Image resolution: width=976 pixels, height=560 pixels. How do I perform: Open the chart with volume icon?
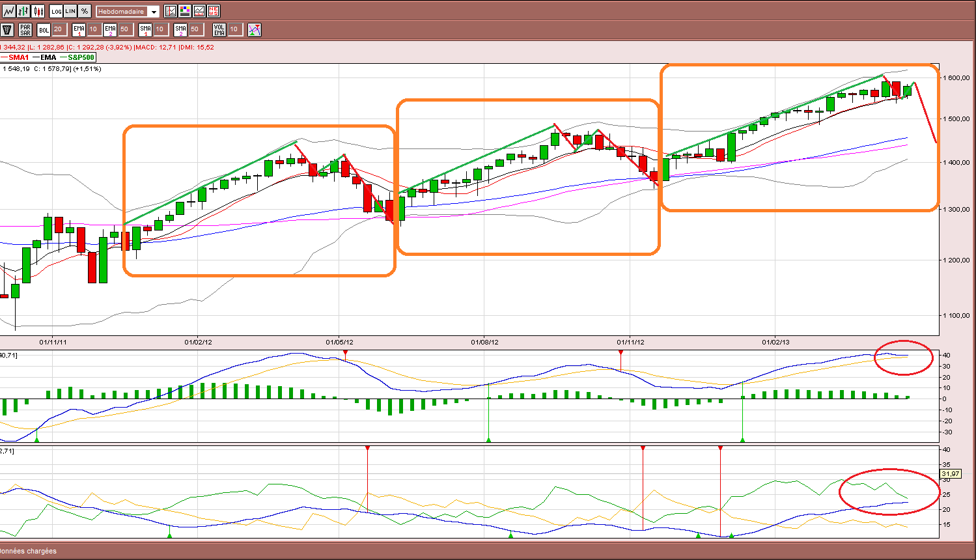coord(199,11)
